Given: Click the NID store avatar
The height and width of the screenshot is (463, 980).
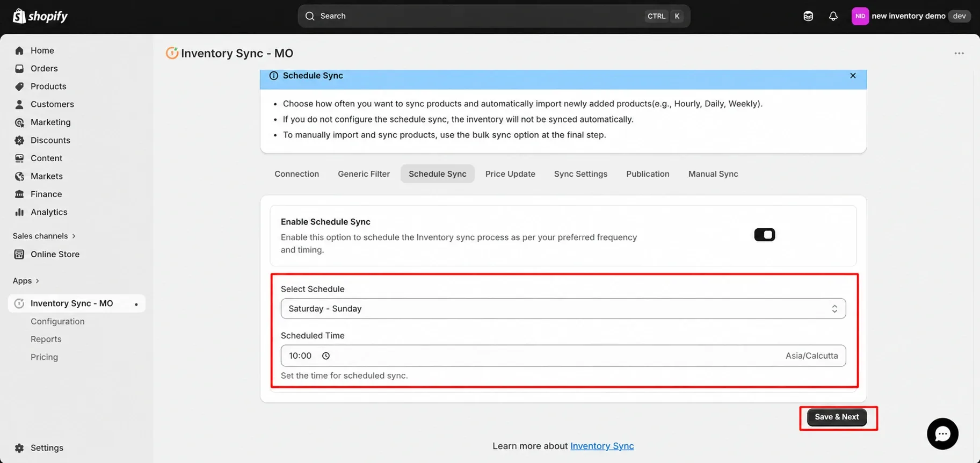Looking at the screenshot, I should (x=860, y=16).
